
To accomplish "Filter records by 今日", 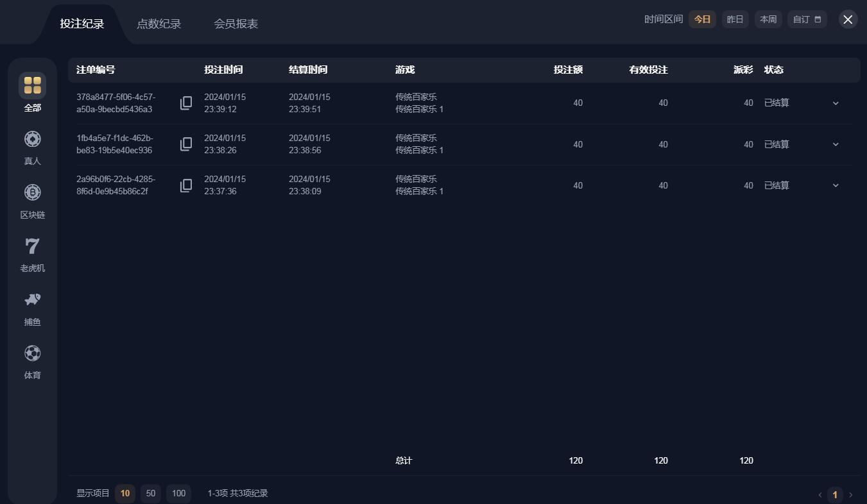I will click(702, 19).
